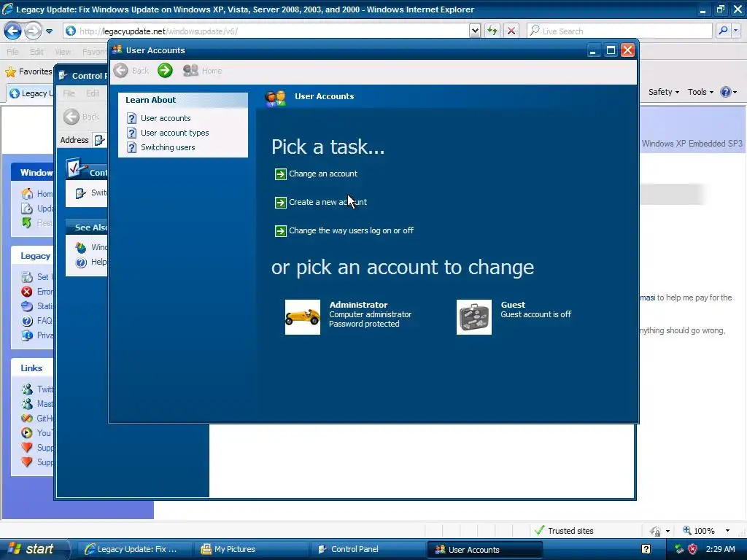747x560 pixels.
Task: Click the IE refresh button
Action: [492, 31]
